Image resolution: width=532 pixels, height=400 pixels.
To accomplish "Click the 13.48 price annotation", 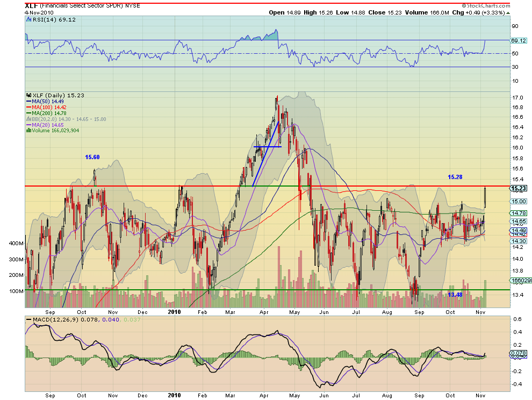I will click(455, 295).
